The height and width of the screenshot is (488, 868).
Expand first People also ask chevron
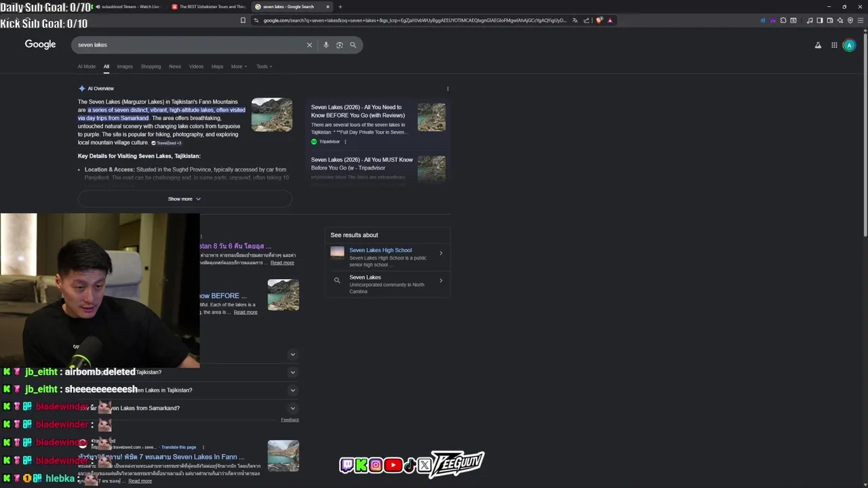click(293, 354)
